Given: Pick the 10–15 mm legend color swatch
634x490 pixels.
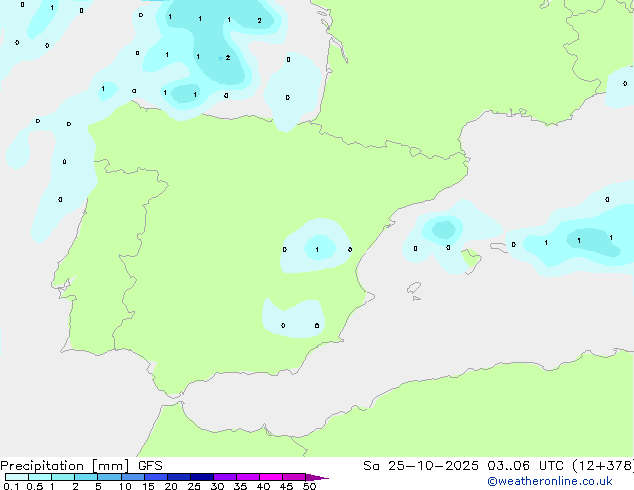Looking at the screenshot, I should pos(133,477).
